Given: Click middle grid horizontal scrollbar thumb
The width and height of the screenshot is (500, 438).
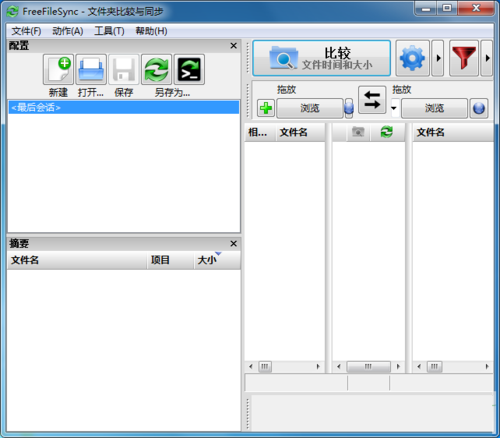Looking at the screenshot, I should click(368, 367).
